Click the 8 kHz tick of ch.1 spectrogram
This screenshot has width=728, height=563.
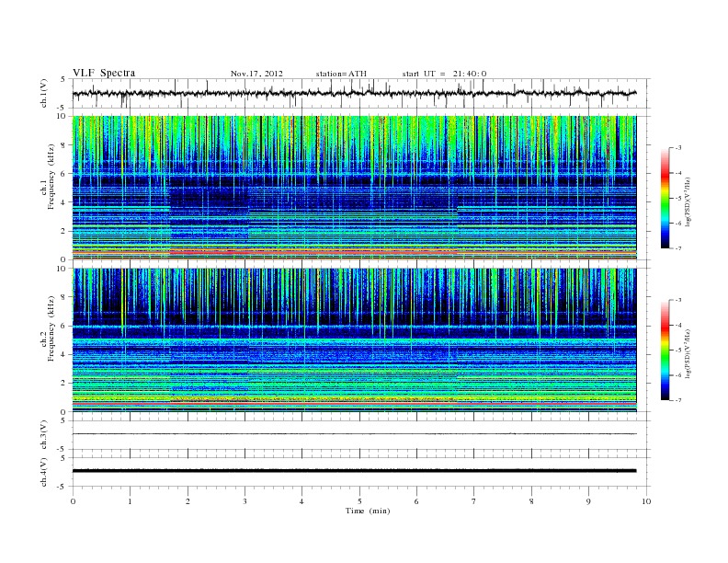tap(63, 145)
